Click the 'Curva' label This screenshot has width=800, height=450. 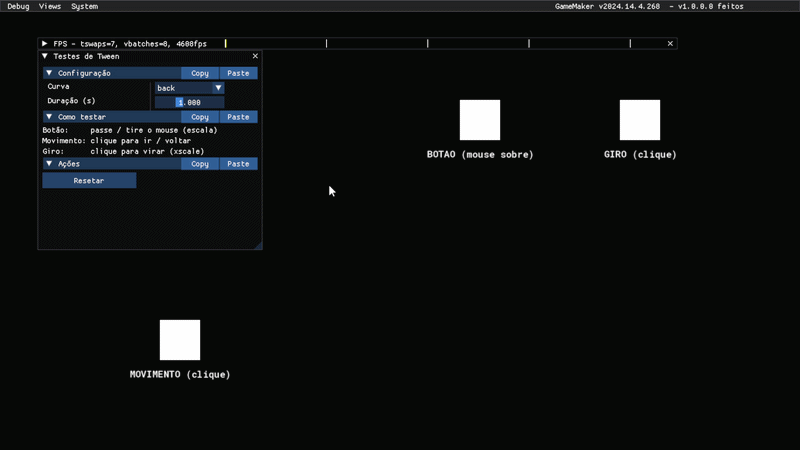(58, 86)
